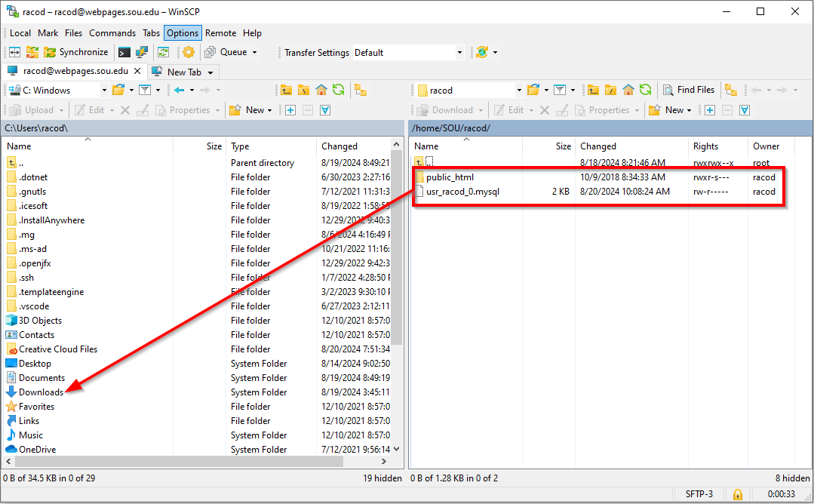The width and height of the screenshot is (814, 504).
Task: Go to local root directory icon
Action: (x=304, y=91)
